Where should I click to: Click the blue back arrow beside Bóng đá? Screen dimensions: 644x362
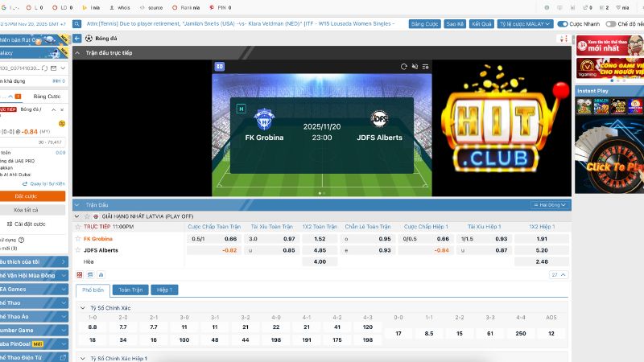[x=76, y=39]
